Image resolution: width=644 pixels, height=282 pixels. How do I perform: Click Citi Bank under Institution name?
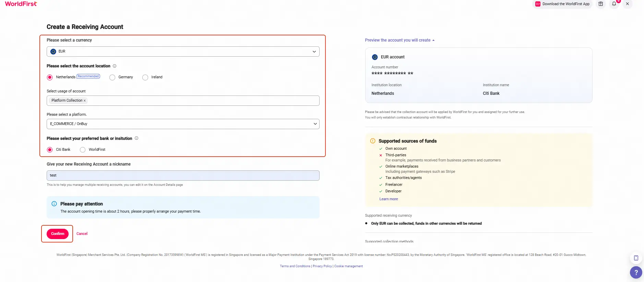491,93
